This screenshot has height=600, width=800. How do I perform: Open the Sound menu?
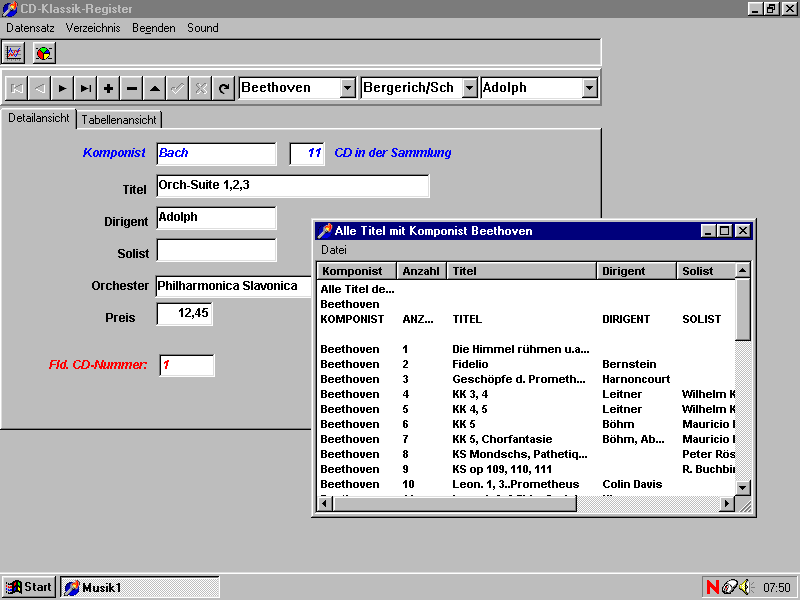point(202,28)
